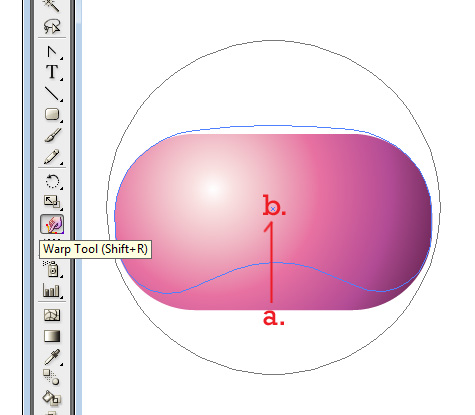The height and width of the screenshot is (415, 475).
Task: Pick the Eyedropper tool
Action: [52, 357]
